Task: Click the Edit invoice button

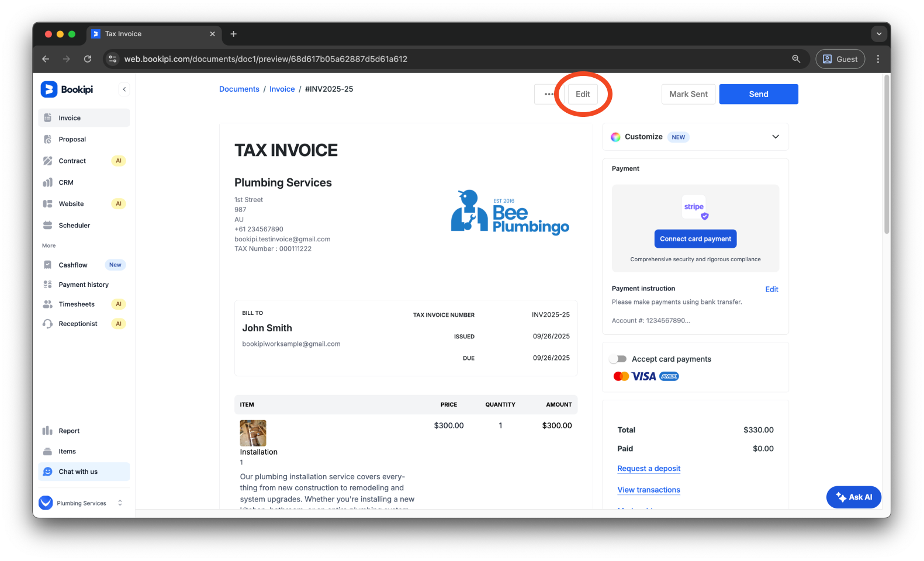Action: pos(583,94)
